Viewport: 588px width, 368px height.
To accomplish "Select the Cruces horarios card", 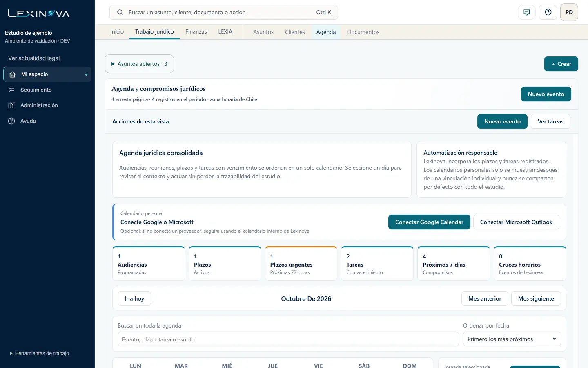I will (x=530, y=264).
